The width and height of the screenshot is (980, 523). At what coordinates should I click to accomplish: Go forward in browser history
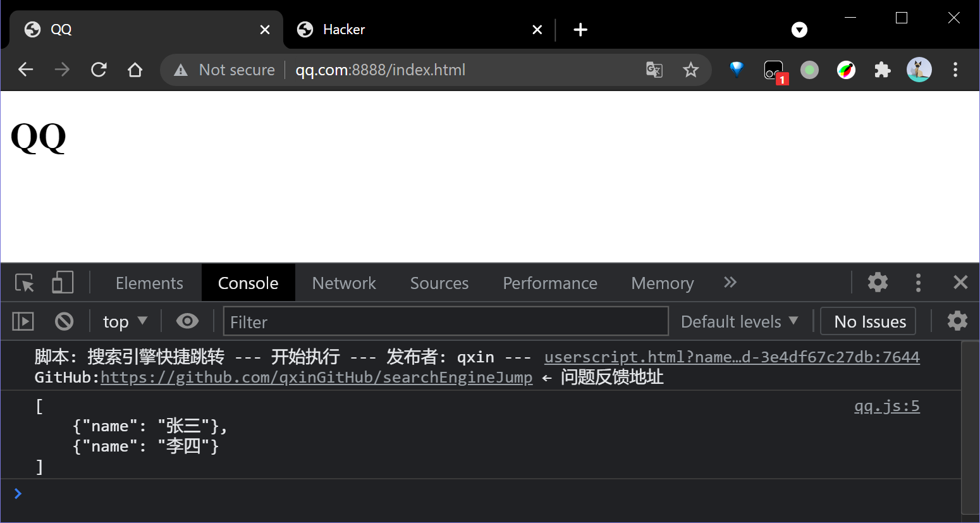62,70
